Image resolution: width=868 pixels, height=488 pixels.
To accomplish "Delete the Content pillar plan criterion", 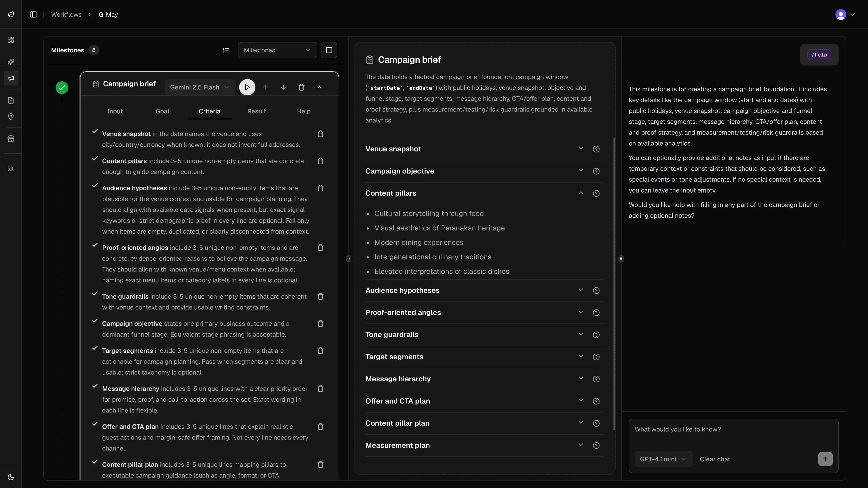I will tap(321, 465).
